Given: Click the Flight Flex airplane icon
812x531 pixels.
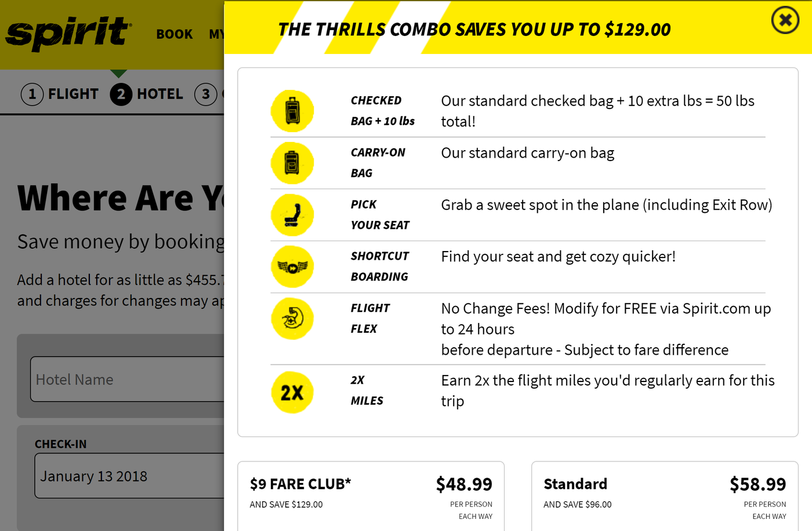Looking at the screenshot, I should (292, 318).
